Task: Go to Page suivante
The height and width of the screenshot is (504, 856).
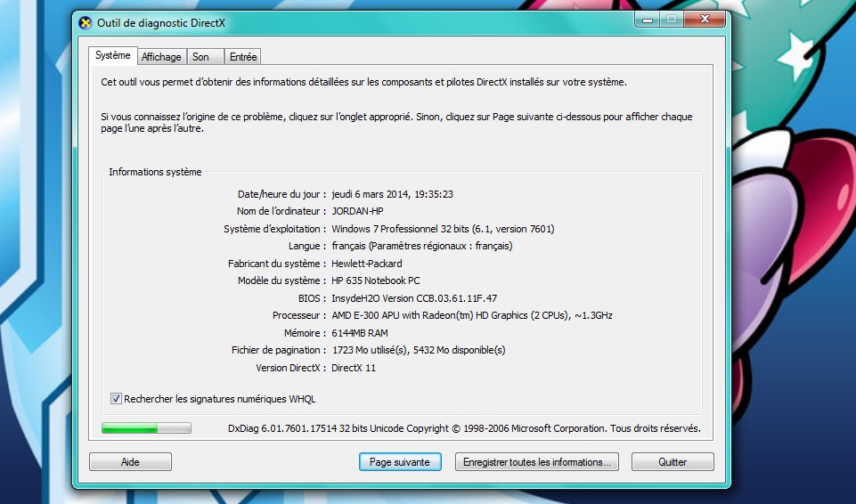Action: point(400,462)
